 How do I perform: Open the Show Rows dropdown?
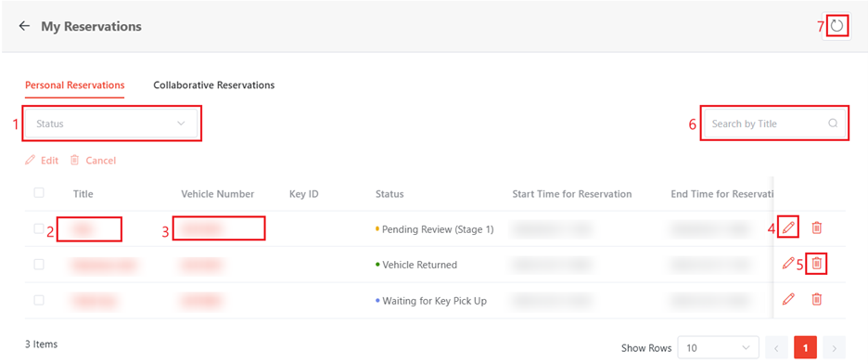pos(718,348)
